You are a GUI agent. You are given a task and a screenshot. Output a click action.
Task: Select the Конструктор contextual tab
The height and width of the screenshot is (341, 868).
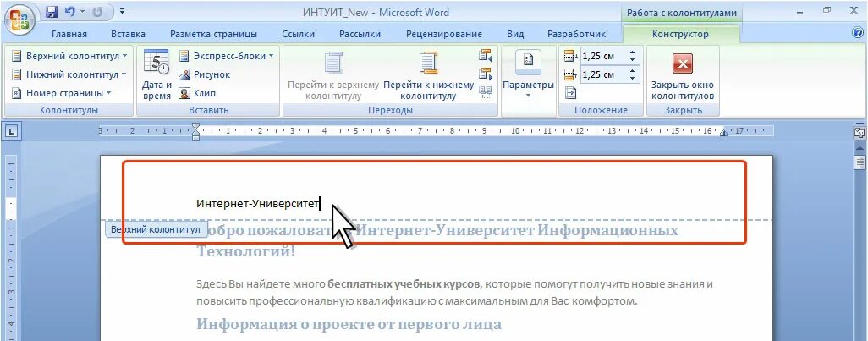[x=680, y=34]
